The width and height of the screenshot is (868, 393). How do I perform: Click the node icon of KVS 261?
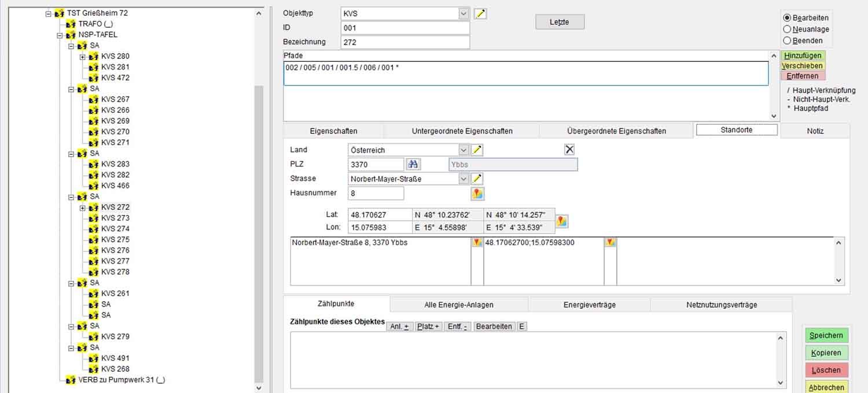click(x=94, y=294)
